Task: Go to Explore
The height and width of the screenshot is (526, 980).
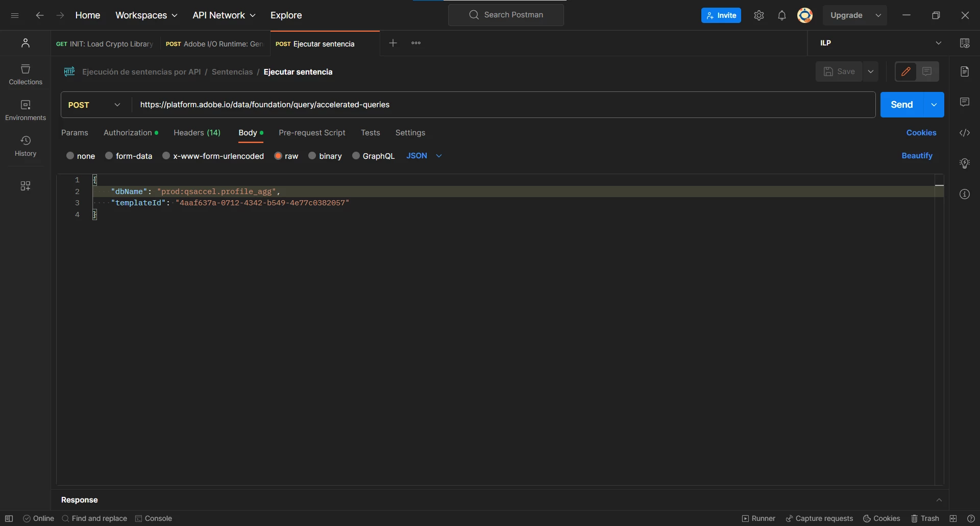Action: pos(286,15)
